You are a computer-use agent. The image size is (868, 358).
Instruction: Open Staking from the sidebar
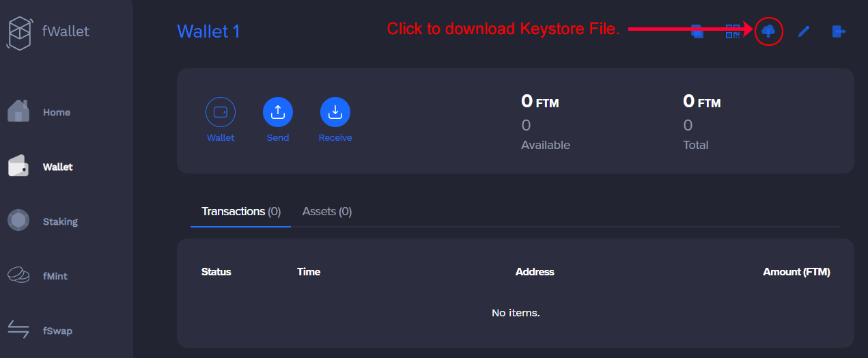[x=42, y=221]
